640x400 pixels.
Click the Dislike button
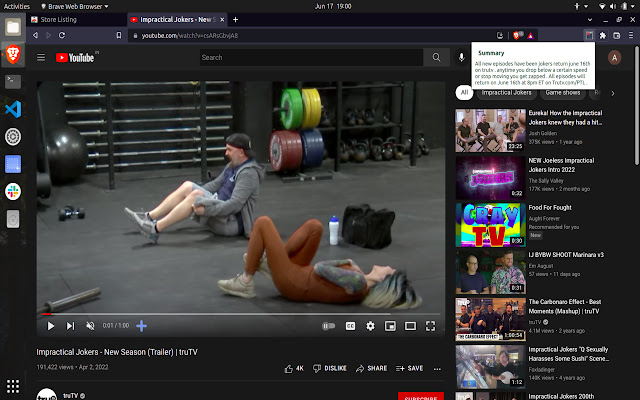coord(330,369)
